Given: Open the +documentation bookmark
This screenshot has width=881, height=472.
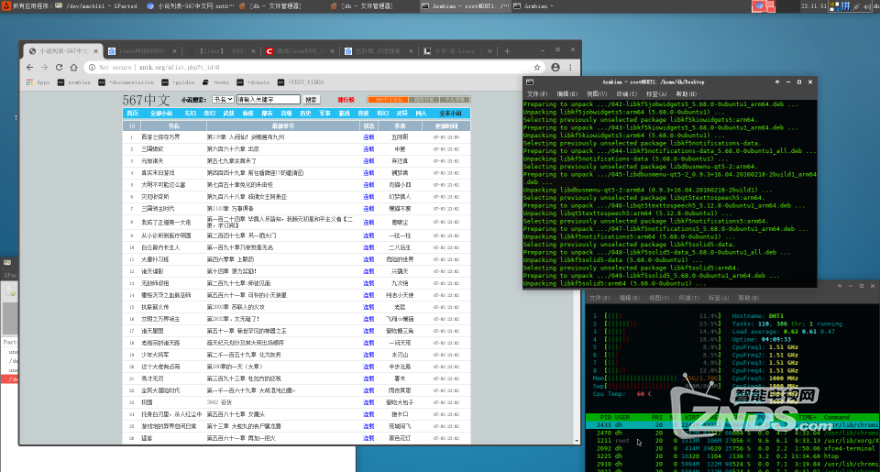Looking at the screenshot, I should tap(126, 83).
